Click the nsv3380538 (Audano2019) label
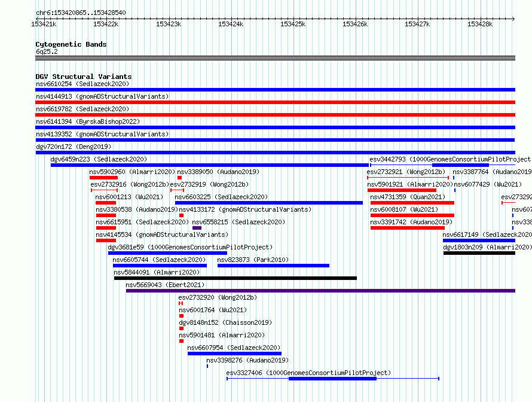This screenshot has width=532, height=402. click(137, 209)
